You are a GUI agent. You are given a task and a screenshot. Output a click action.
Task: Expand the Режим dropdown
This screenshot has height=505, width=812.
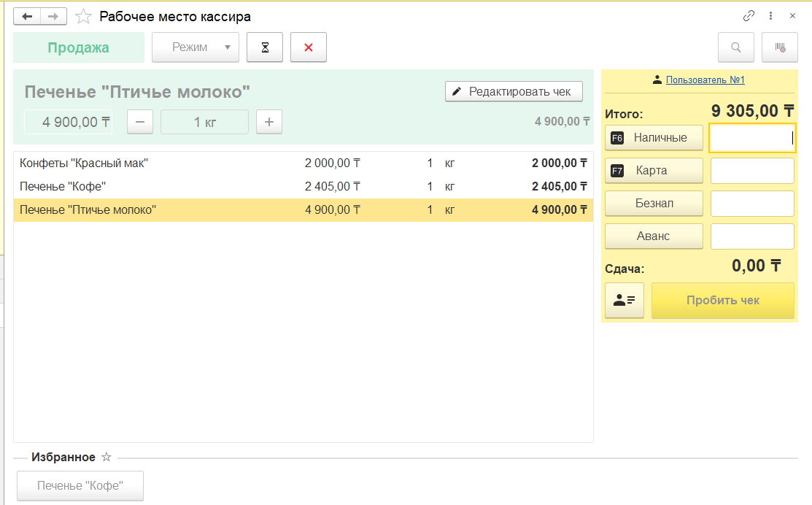coord(196,47)
